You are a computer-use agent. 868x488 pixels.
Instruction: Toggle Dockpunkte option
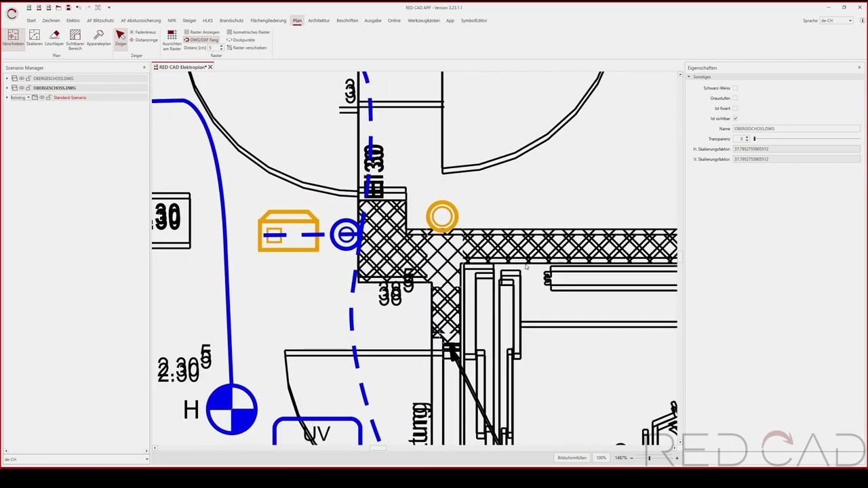pos(241,40)
